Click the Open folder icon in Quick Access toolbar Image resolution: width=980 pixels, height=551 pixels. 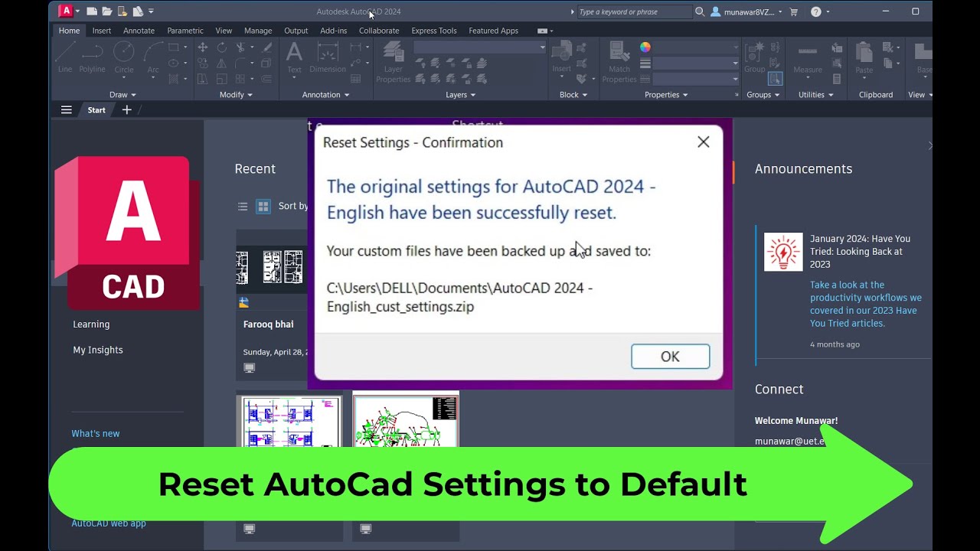pos(107,11)
